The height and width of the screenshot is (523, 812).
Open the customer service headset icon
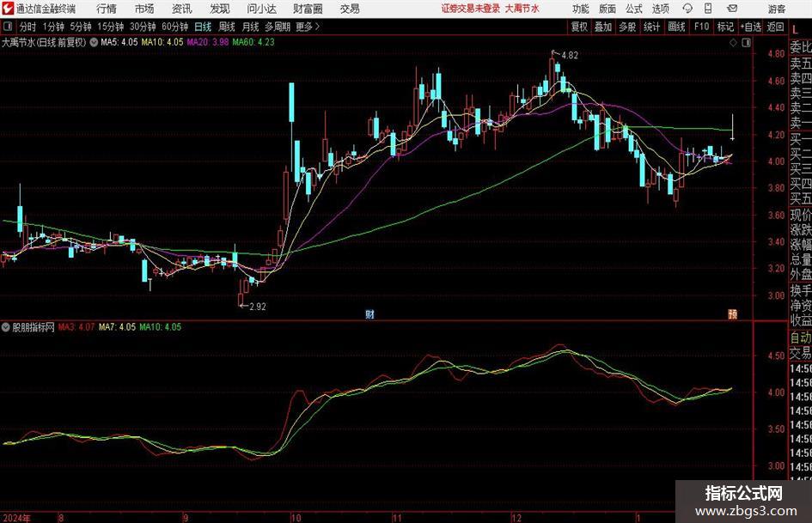[x=687, y=9]
